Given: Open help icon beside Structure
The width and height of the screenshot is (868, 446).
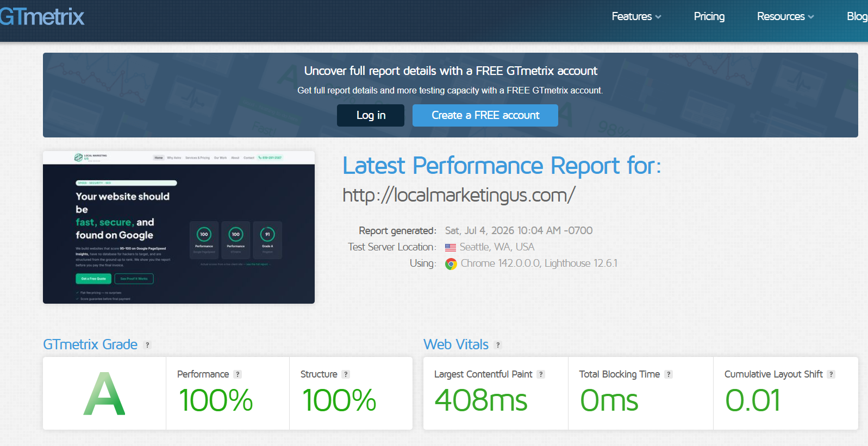Looking at the screenshot, I should point(346,374).
